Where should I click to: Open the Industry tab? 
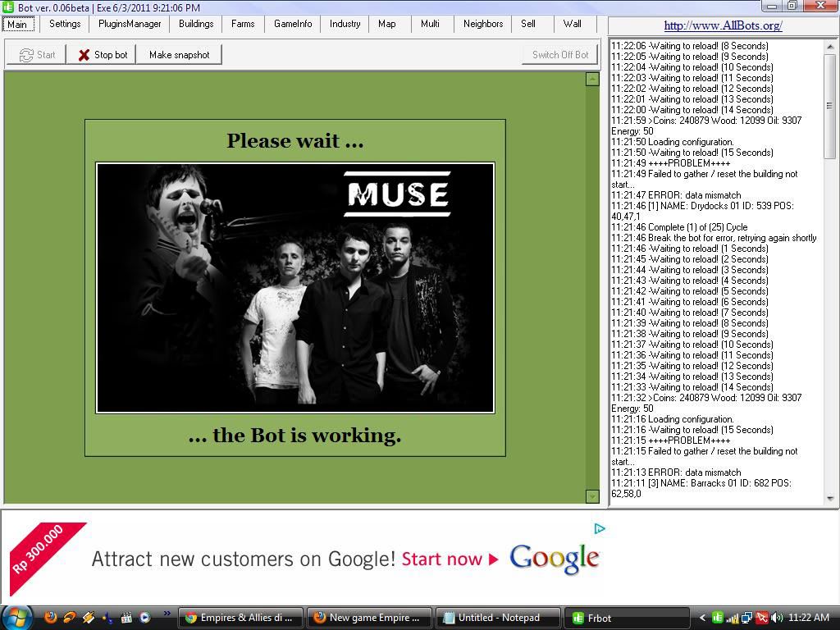[345, 24]
